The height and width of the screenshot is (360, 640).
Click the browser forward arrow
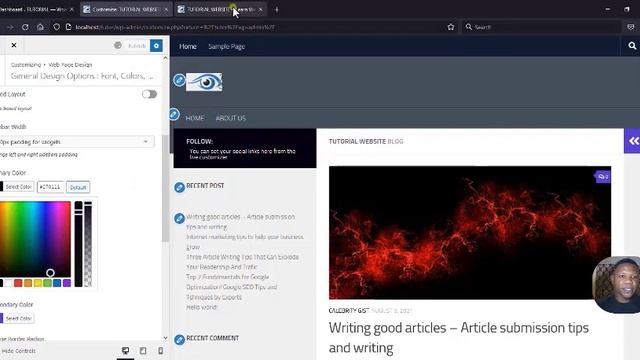point(10,27)
